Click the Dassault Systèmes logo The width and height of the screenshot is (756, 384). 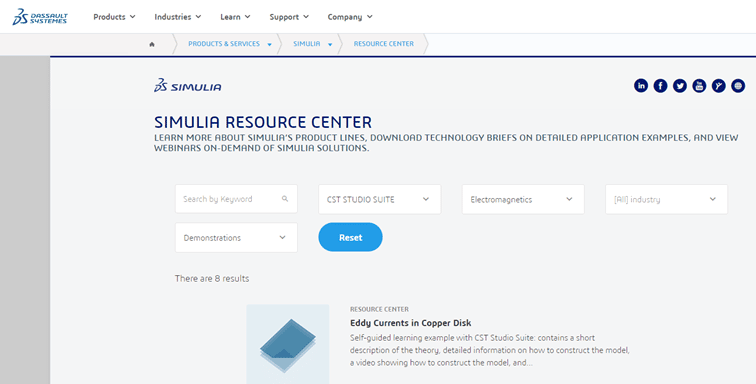coord(40,16)
